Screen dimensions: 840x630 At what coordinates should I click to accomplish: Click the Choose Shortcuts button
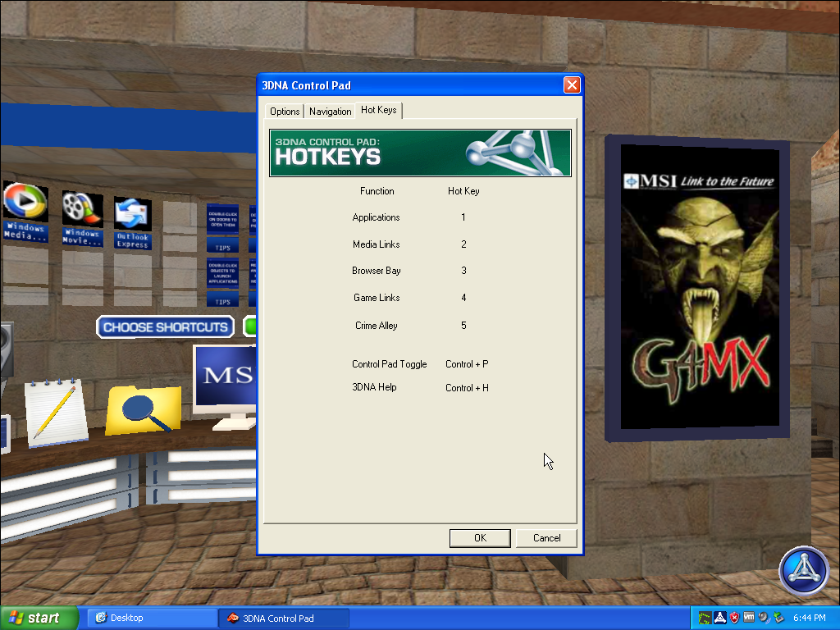(165, 327)
